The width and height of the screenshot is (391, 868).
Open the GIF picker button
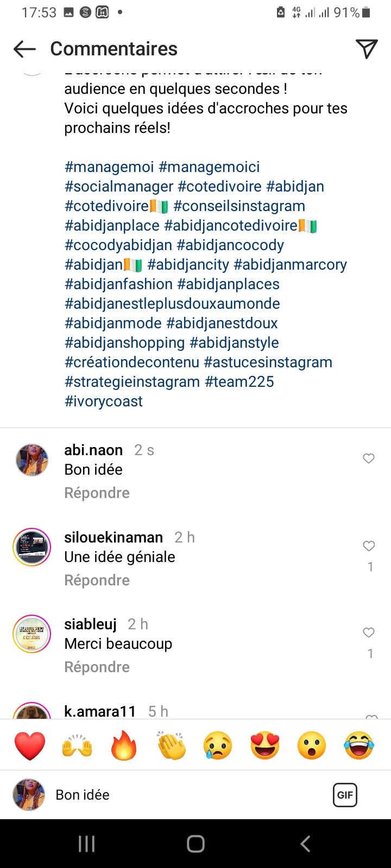click(x=345, y=795)
